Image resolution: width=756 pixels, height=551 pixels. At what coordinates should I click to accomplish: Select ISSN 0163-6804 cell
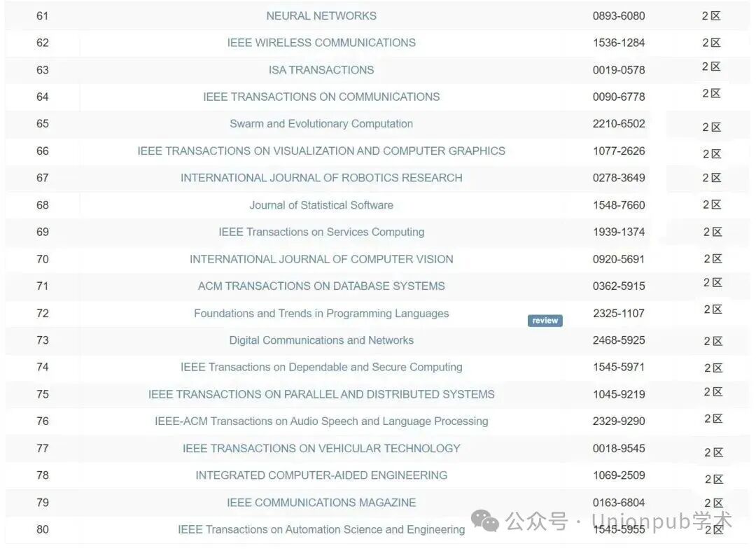pos(619,502)
